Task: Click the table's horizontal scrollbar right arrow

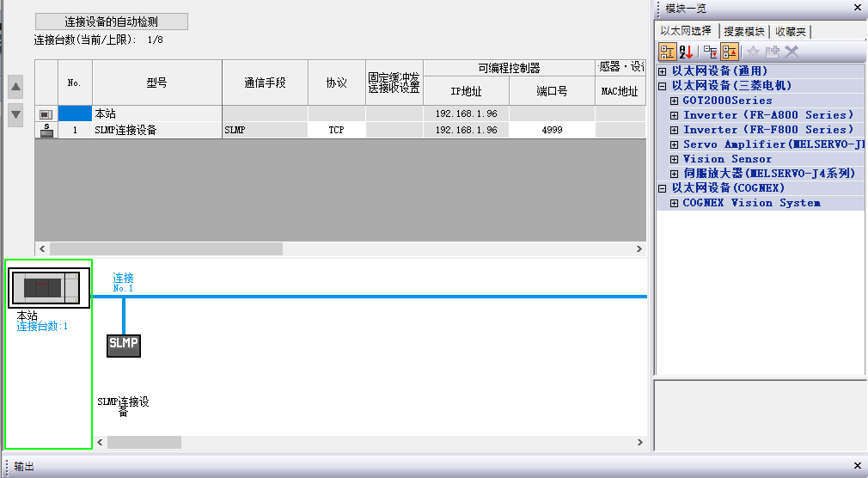Action: (x=639, y=248)
